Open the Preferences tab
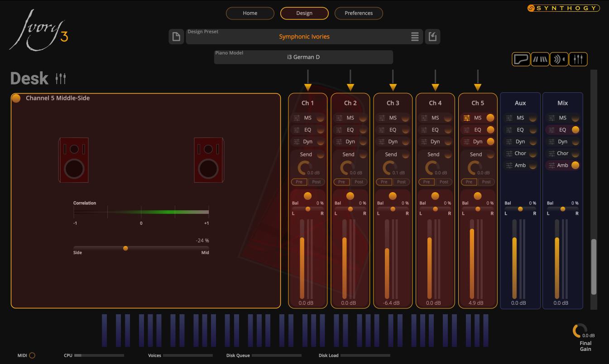This screenshot has height=364, width=609. point(359,13)
